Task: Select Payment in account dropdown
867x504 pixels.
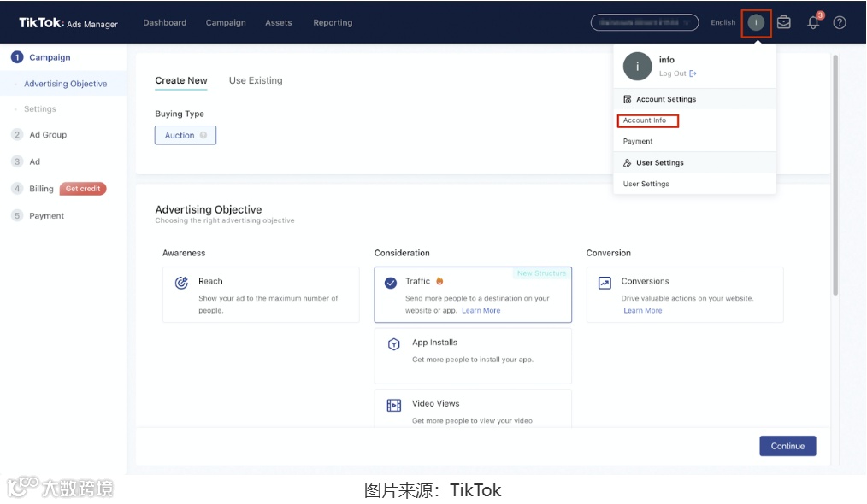Action: [638, 142]
